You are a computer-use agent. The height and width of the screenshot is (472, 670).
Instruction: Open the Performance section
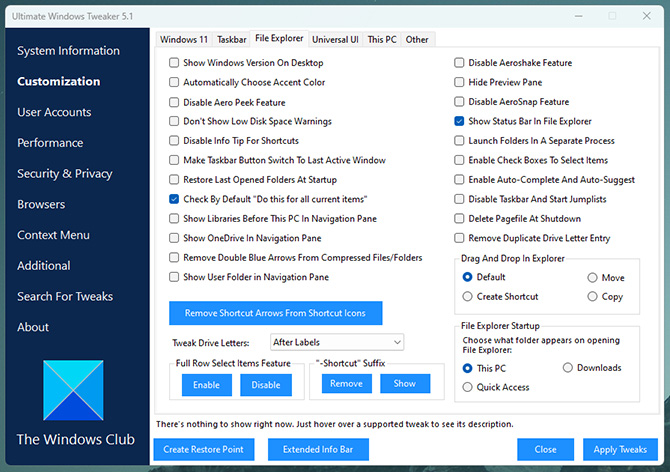50,143
